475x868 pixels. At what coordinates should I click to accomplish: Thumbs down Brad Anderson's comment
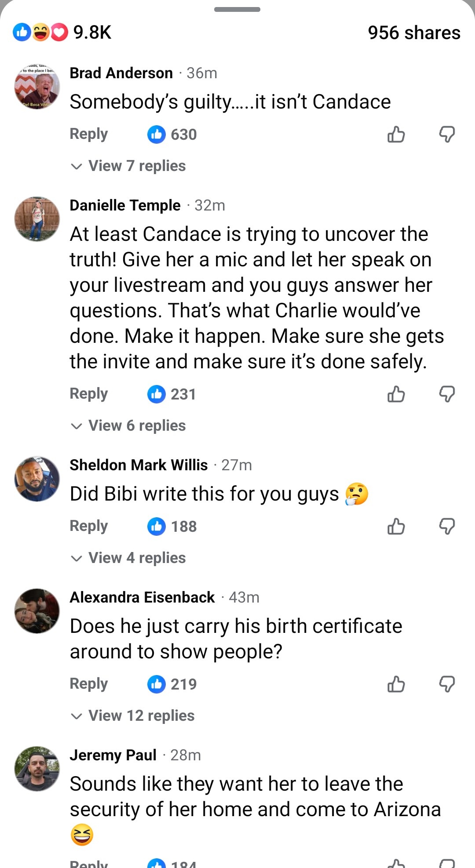pos(447,134)
